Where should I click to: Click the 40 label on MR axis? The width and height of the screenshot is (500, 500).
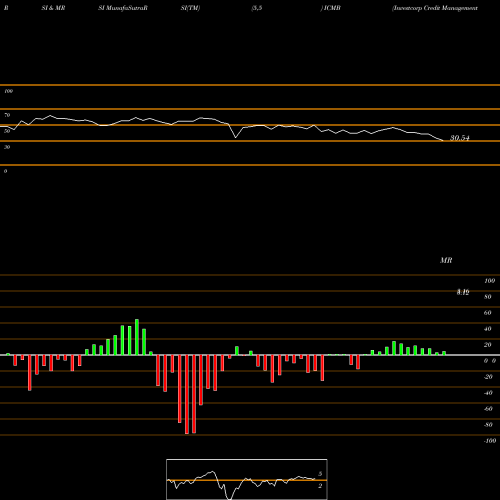click(x=488, y=329)
